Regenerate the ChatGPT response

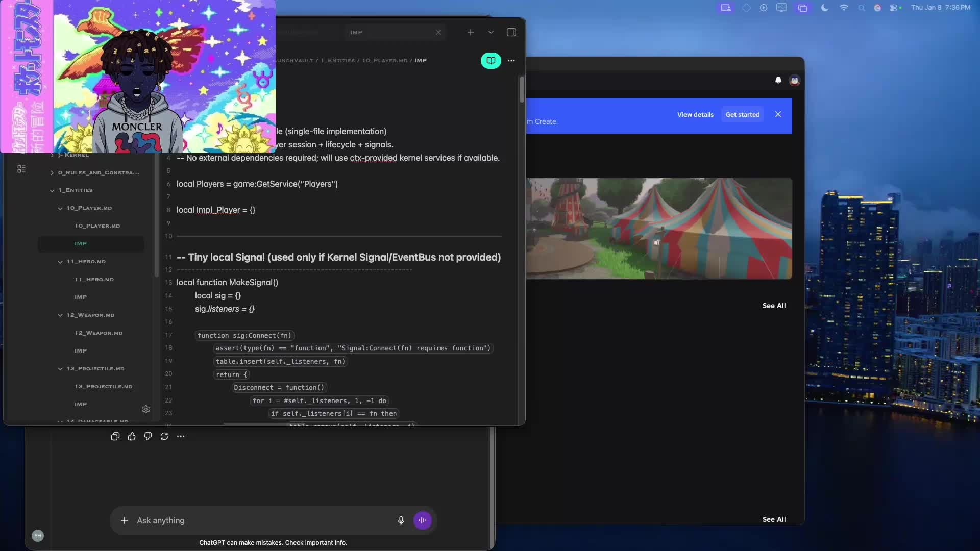click(x=164, y=436)
